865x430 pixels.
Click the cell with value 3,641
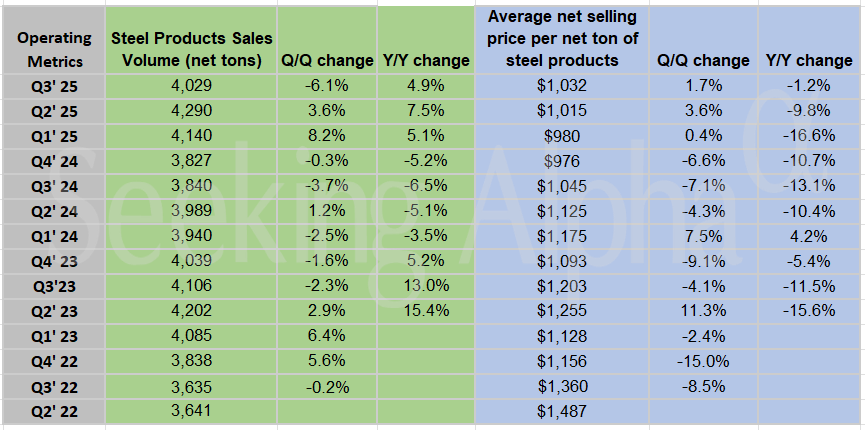click(189, 410)
